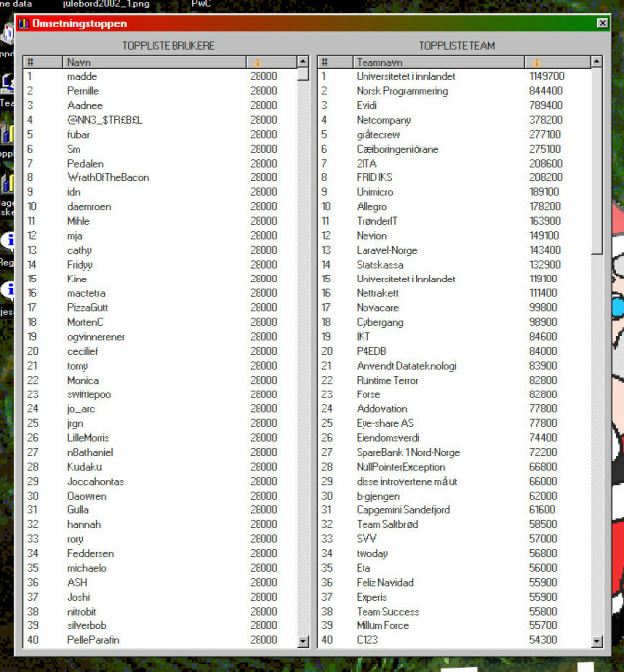
Task: Select team row TrønderIT
Action: click(x=455, y=221)
